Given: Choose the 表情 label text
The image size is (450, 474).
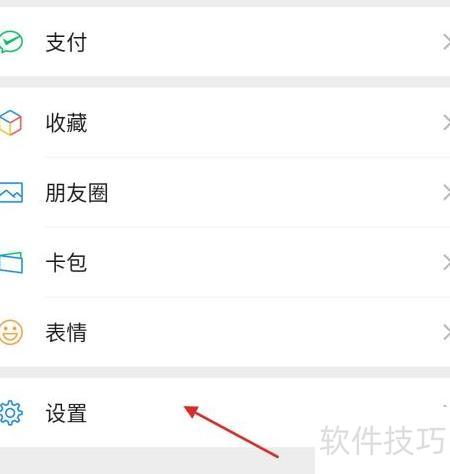Looking at the screenshot, I should click(x=66, y=332).
